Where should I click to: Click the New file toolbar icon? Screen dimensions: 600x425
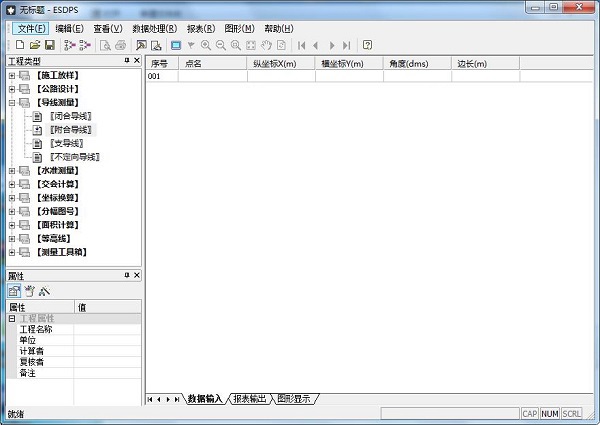click(x=20, y=45)
